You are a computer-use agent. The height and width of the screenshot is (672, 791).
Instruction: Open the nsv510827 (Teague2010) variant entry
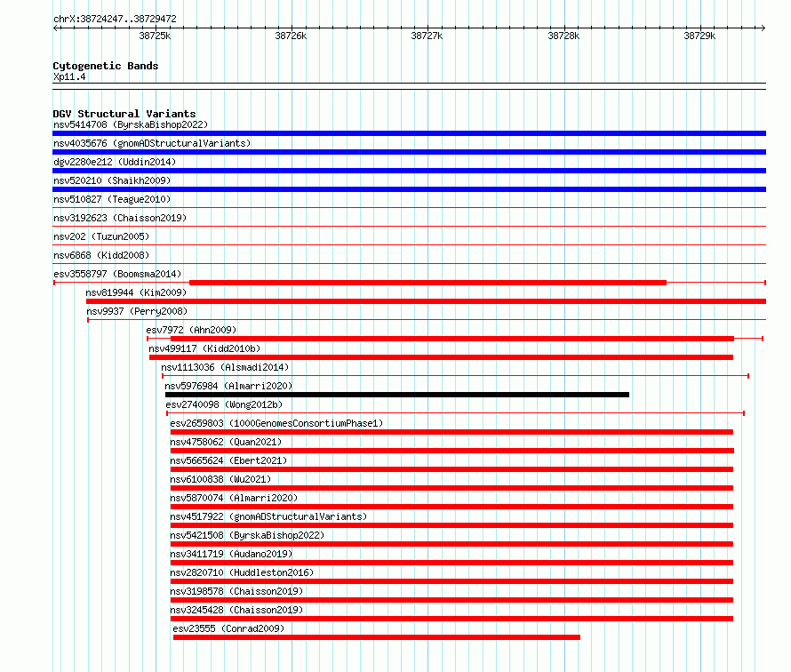coord(112,199)
